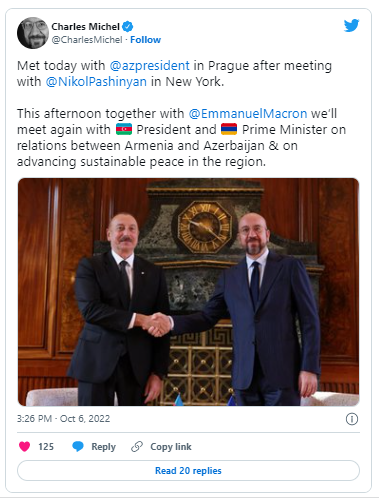Like the tweet with the heart icon

(x=24, y=446)
